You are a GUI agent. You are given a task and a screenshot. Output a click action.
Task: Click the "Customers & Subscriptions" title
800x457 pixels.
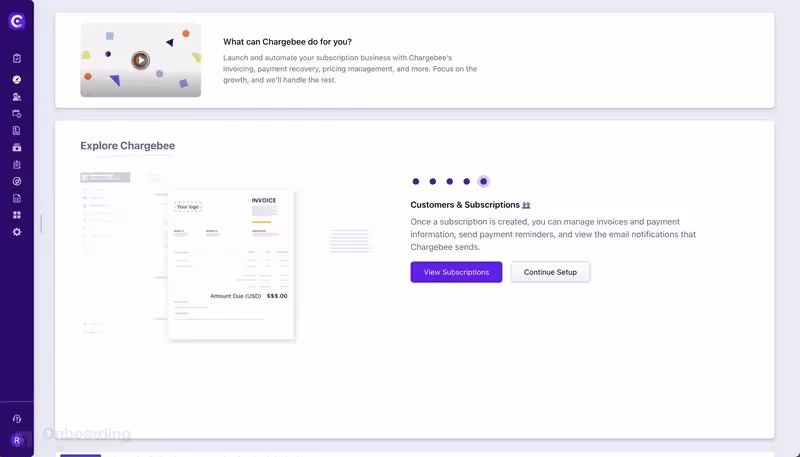click(x=465, y=205)
